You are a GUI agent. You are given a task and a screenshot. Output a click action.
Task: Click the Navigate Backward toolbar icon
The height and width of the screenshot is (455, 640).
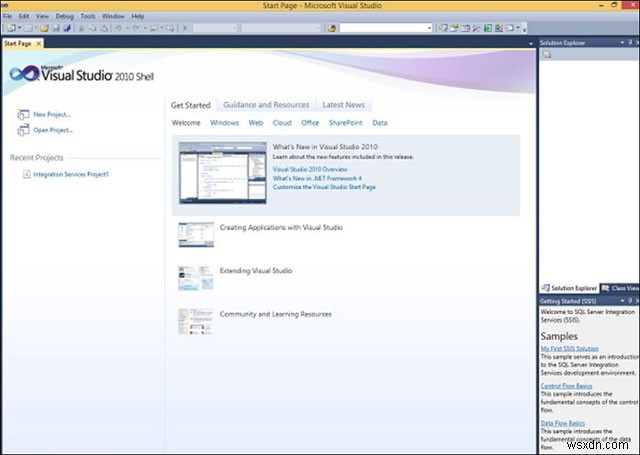[x=154, y=28]
